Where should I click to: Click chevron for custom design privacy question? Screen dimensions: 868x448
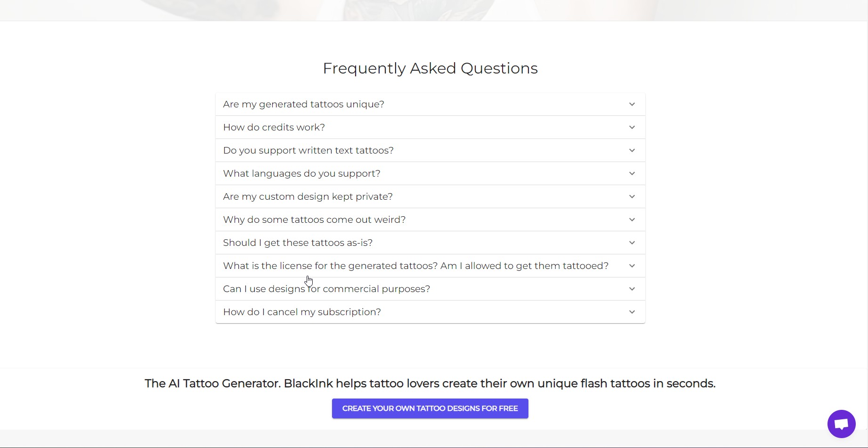(632, 196)
